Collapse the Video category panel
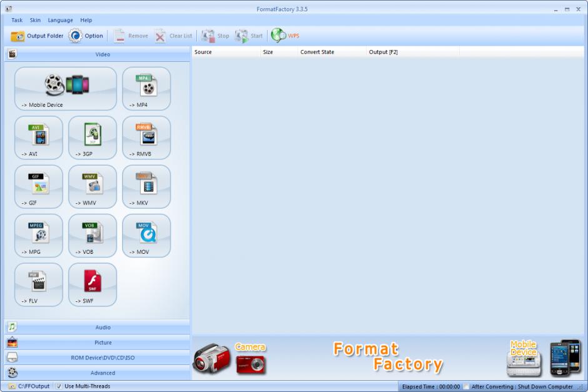Viewport: 588px width, 392px height. click(97, 54)
